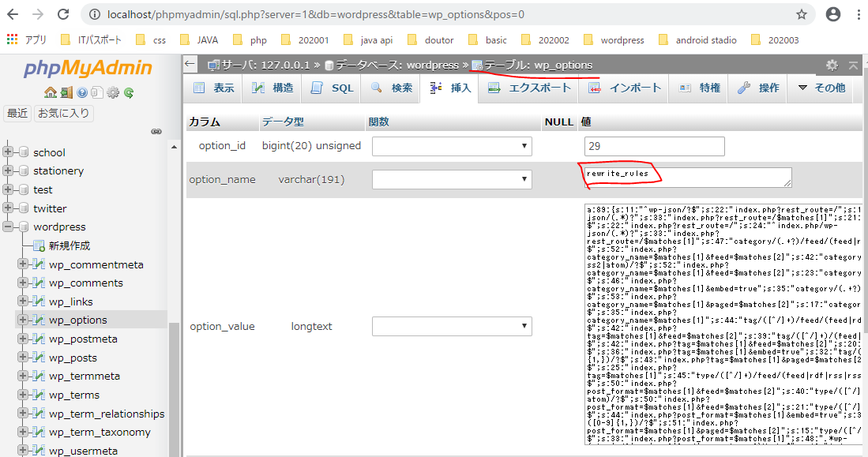Open function dropdown for option_name
868x457 pixels.
[452, 179]
